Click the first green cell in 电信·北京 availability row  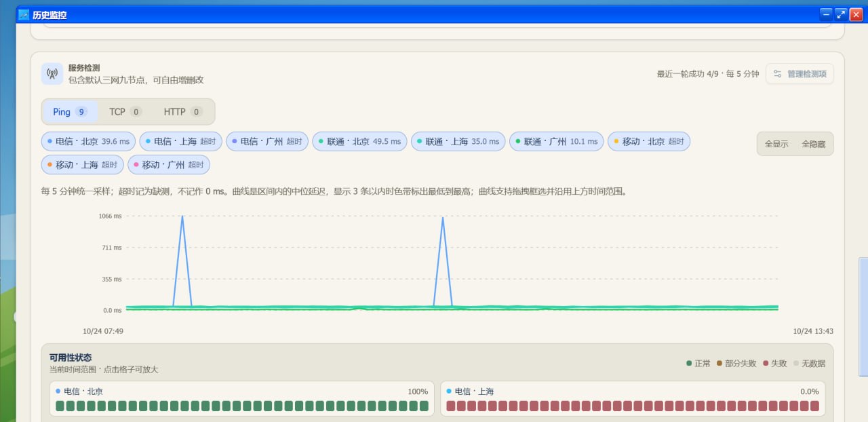[60, 406]
